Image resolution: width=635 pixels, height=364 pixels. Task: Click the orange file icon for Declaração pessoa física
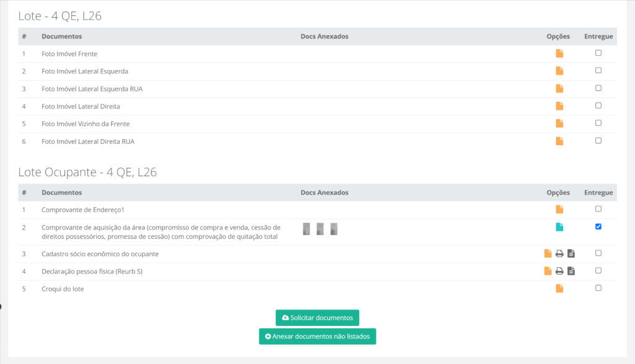548,271
